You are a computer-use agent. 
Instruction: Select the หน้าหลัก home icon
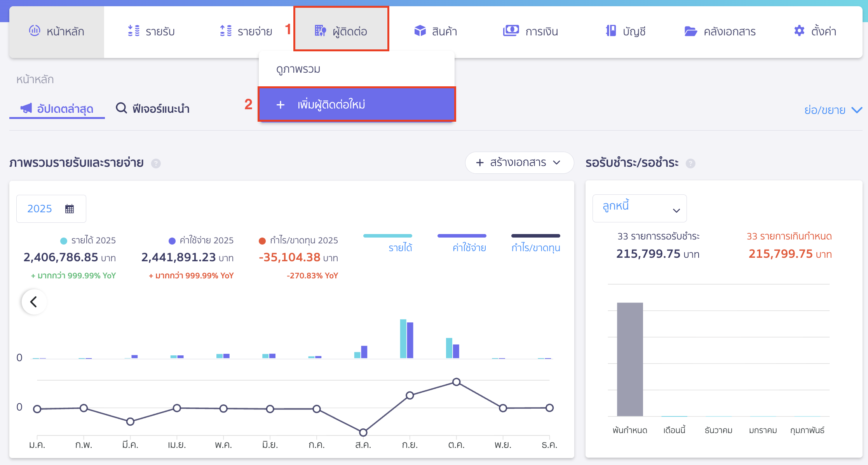[x=35, y=31]
